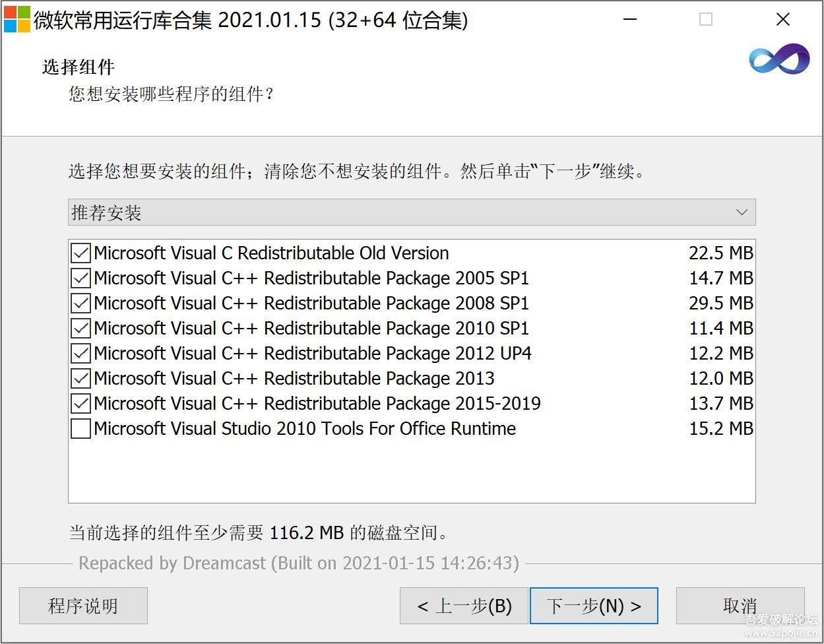Uncheck Visual C++ Redistributable Package 2005 SP1
This screenshot has height=644, width=824.
click(x=80, y=278)
